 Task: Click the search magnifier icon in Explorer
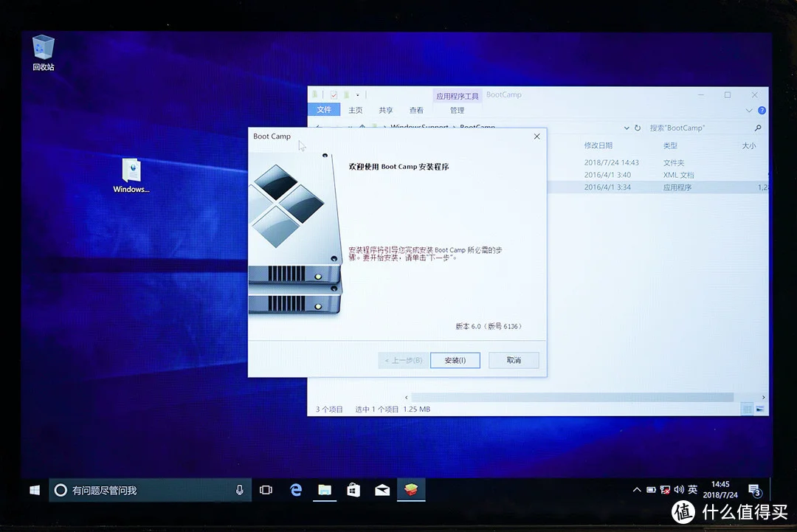pos(758,128)
